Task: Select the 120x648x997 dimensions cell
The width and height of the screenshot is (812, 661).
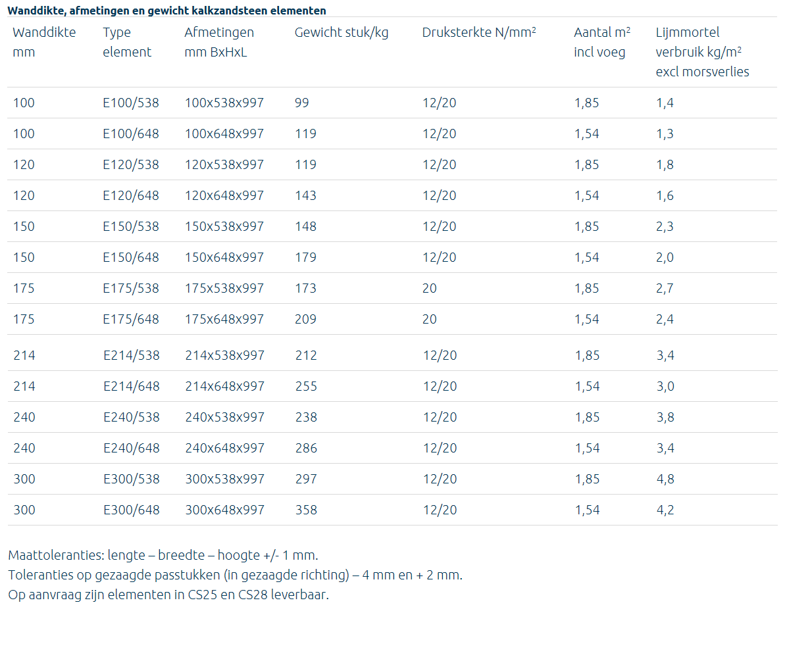Action: click(x=224, y=195)
